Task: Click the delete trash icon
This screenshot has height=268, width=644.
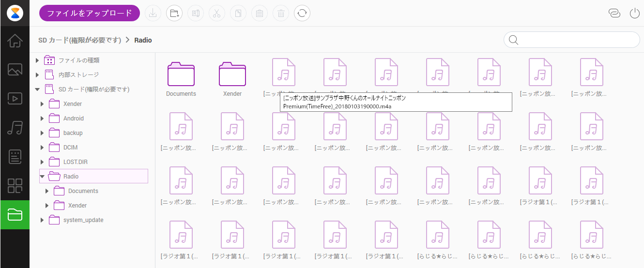Action: 280,13
